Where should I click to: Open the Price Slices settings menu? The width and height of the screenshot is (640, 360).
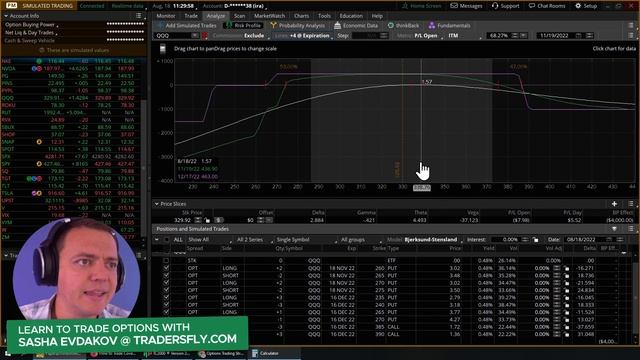[x=631, y=204]
